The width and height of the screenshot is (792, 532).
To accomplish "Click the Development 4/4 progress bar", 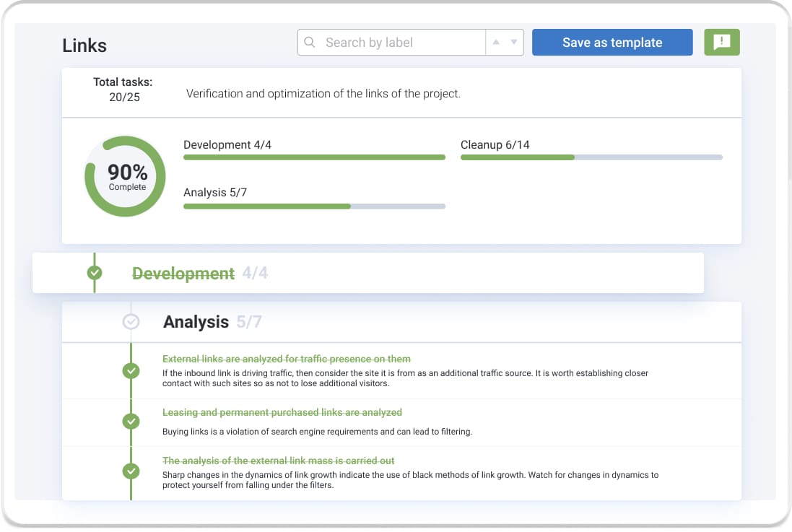I will 314,157.
